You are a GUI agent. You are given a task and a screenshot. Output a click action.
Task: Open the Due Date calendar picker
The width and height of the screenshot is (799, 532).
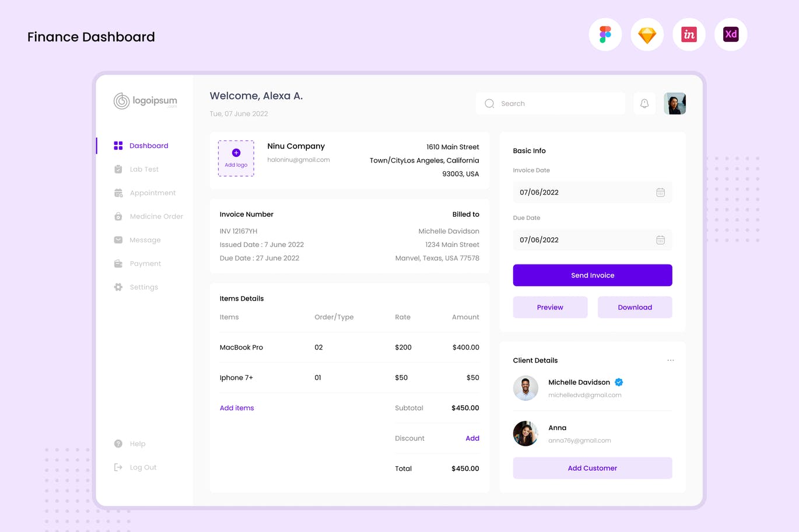point(660,239)
